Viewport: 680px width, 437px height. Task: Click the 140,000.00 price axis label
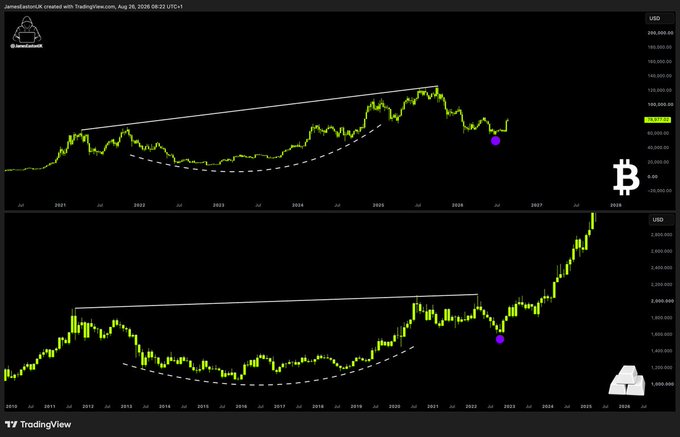[660, 76]
